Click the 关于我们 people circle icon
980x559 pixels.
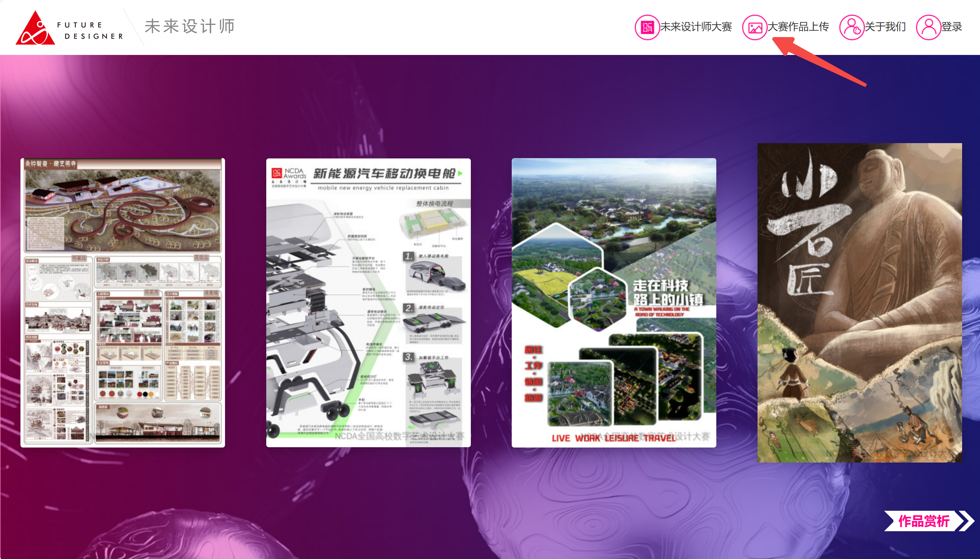[852, 27]
